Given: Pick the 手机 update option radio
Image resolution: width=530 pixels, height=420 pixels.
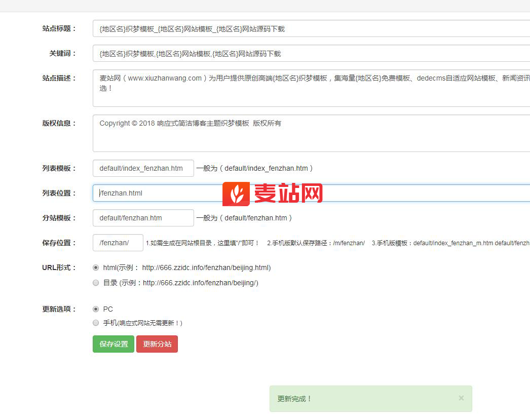Looking at the screenshot, I should tap(96, 323).
